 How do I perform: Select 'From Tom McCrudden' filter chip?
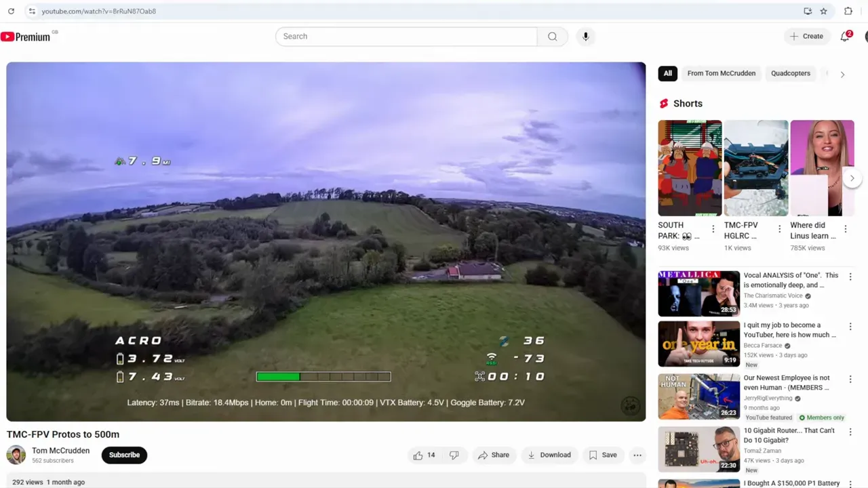pyautogui.click(x=721, y=73)
